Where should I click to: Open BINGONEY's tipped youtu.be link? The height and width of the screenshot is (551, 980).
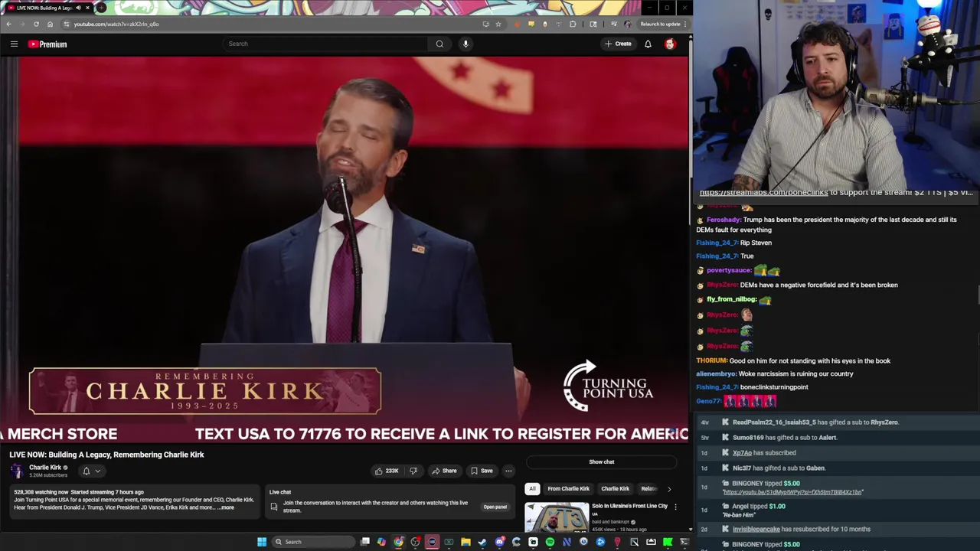792,492
